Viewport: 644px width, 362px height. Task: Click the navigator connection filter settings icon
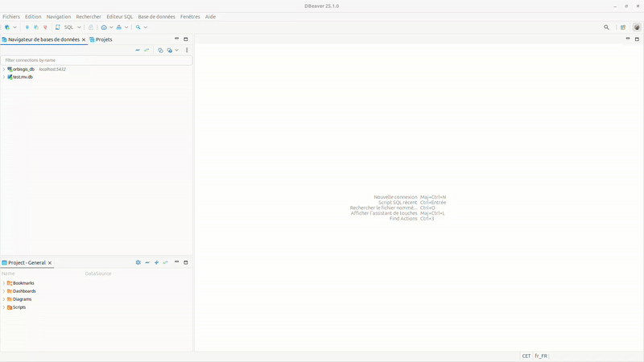click(170, 50)
